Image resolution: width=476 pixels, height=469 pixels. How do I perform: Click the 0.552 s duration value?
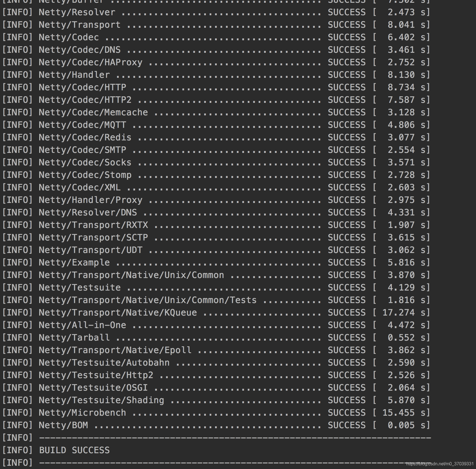pos(407,338)
